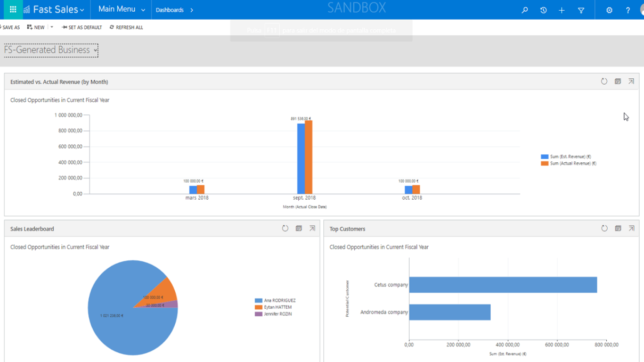Screen dimensions: 644x362
Task: Click the Andromeda company bar
Action: click(450, 312)
